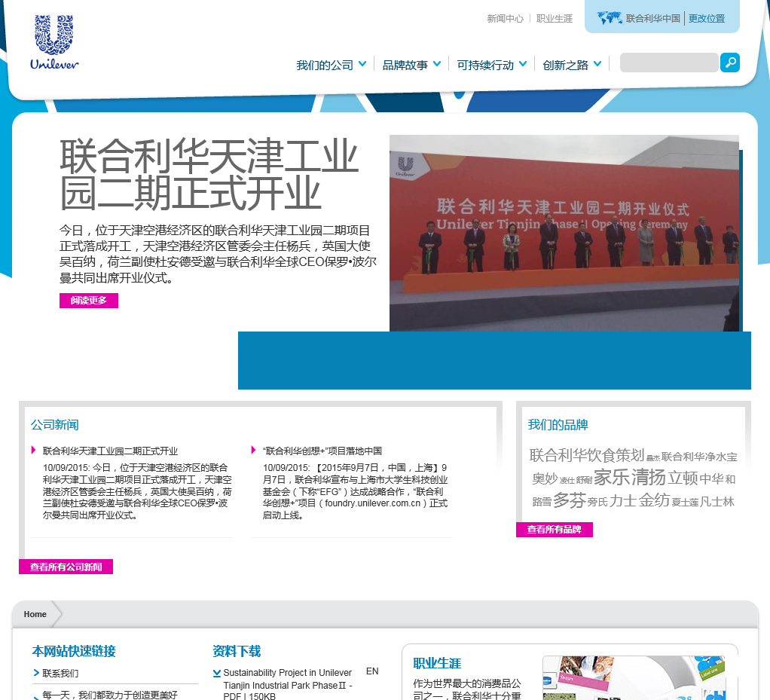Focus the site search input field

[669, 63]
